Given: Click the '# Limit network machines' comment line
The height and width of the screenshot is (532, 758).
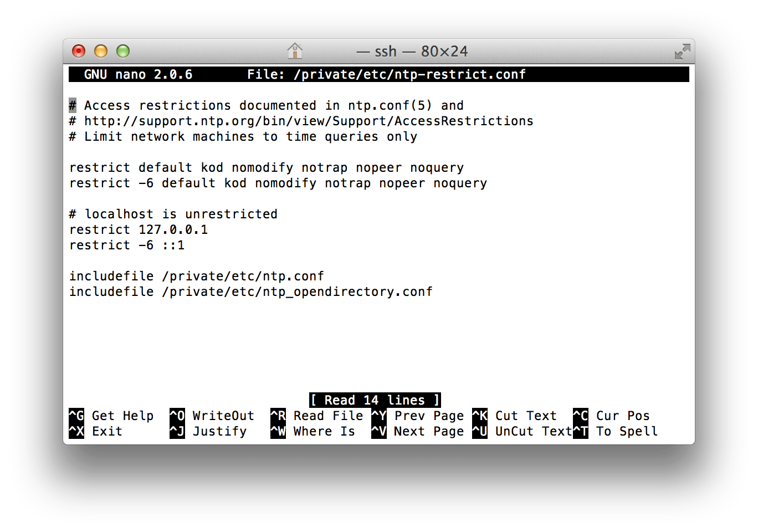Looking at the screenshot, I should pos(243,136).
